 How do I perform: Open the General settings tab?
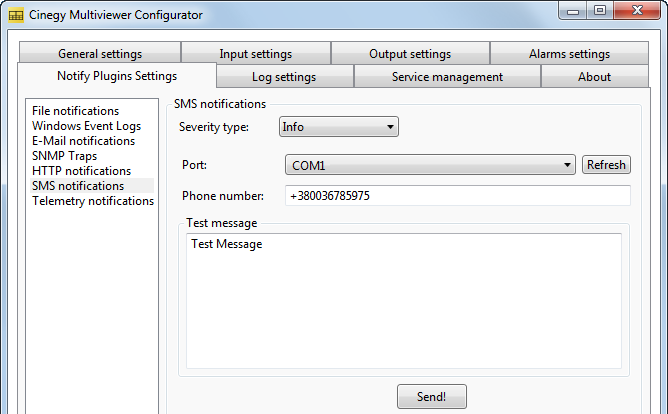100,53
